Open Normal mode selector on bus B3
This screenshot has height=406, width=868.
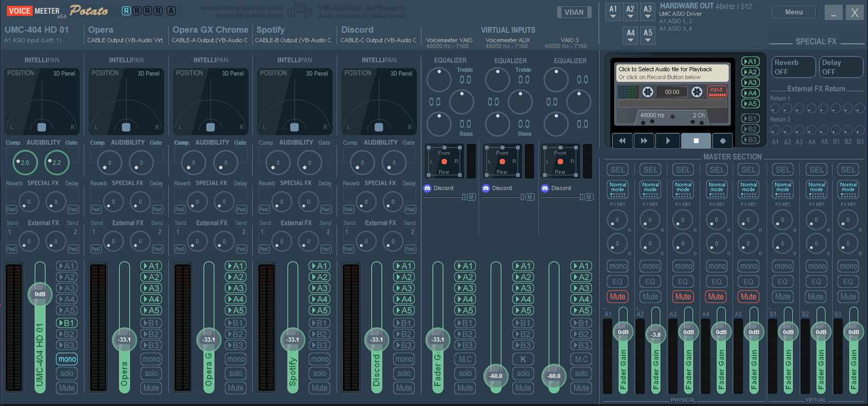click(848, 190)
